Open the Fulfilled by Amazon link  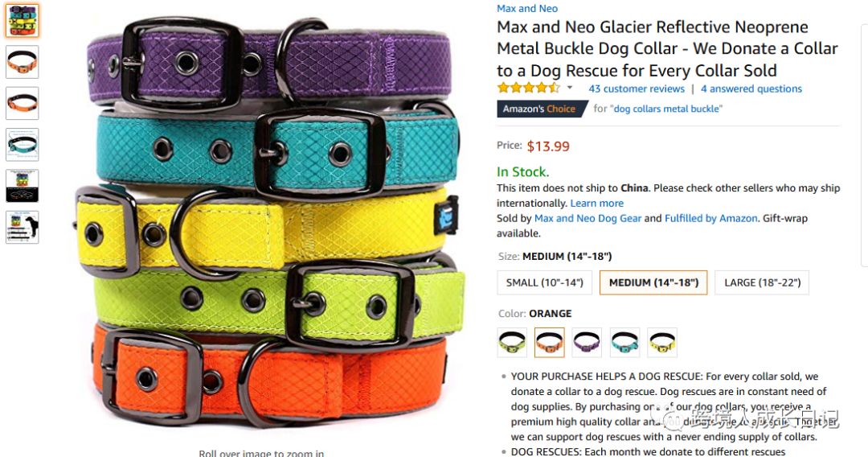710,218
